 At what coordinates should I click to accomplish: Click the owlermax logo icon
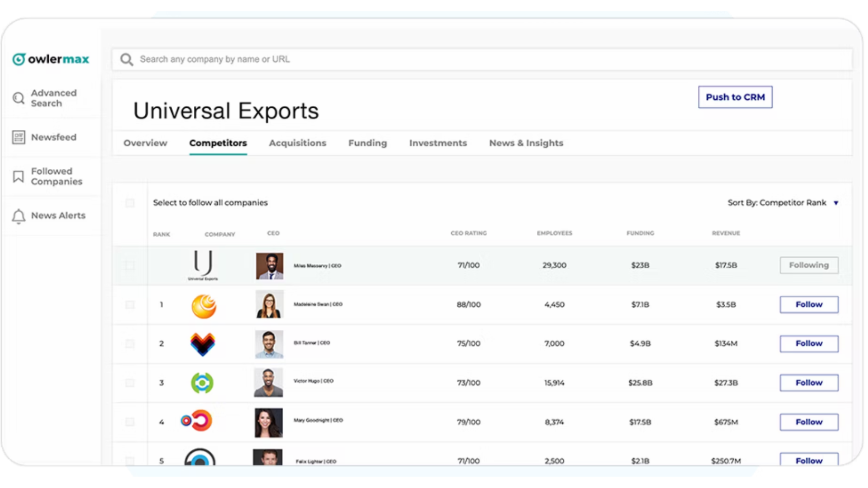(19, 59)
